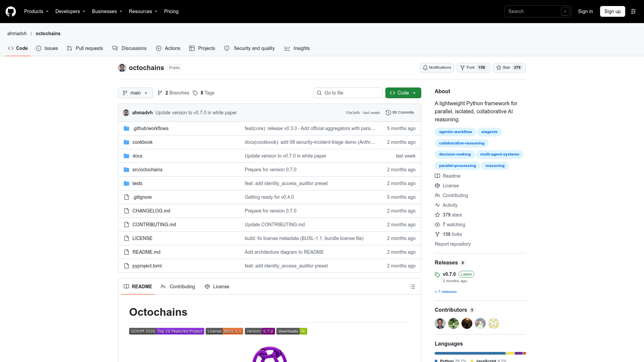Open the 90 Commits history icon

click(x=388, y=113)
